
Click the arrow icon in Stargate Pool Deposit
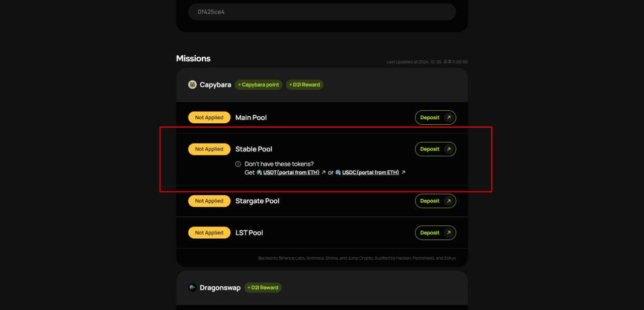coord(449,201)
